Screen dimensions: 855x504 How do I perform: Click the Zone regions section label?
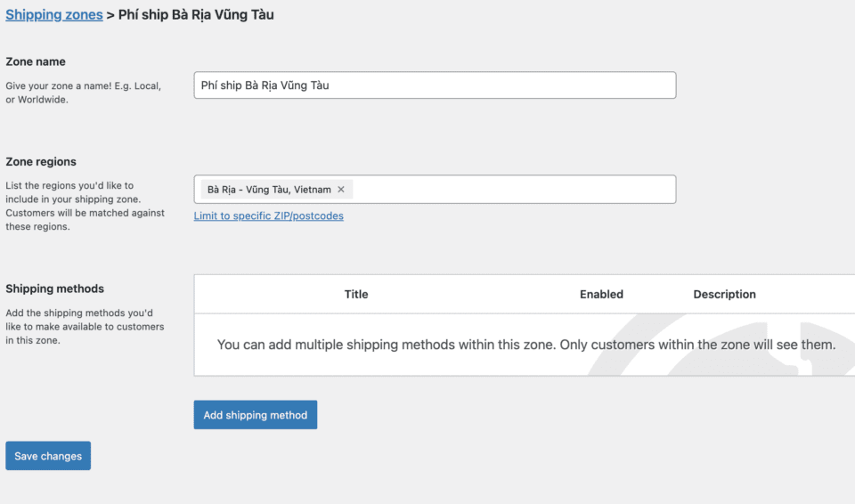coord(41,162)
